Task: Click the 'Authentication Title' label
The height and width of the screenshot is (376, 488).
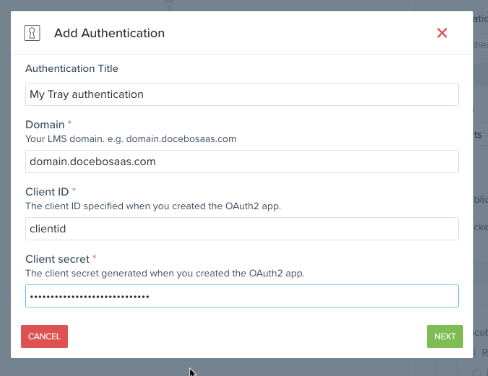Action: tap(72, 68)
